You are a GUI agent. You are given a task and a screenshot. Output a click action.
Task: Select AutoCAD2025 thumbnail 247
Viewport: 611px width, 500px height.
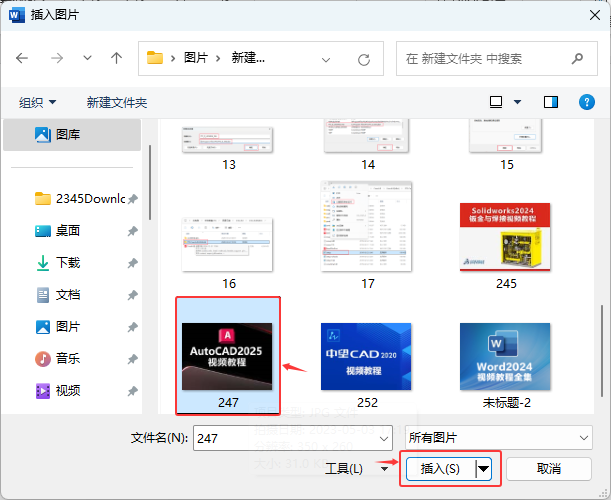point(227,356)
